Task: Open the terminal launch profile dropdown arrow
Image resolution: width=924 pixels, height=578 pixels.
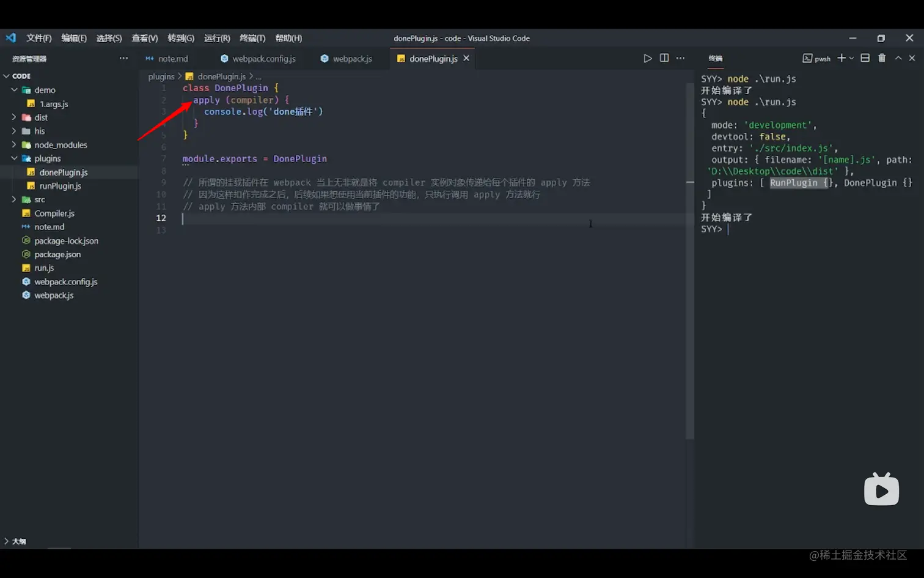Action: click(x=851, y=58)
